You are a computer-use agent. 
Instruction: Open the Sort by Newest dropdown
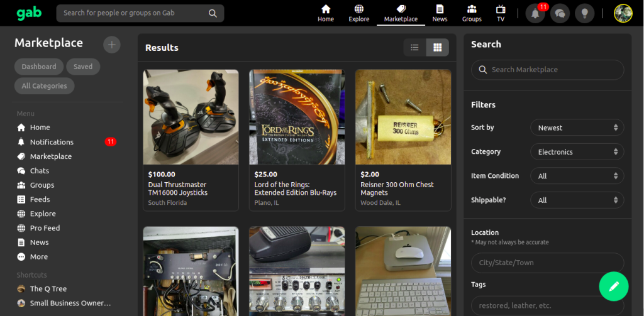coord(577,128)
